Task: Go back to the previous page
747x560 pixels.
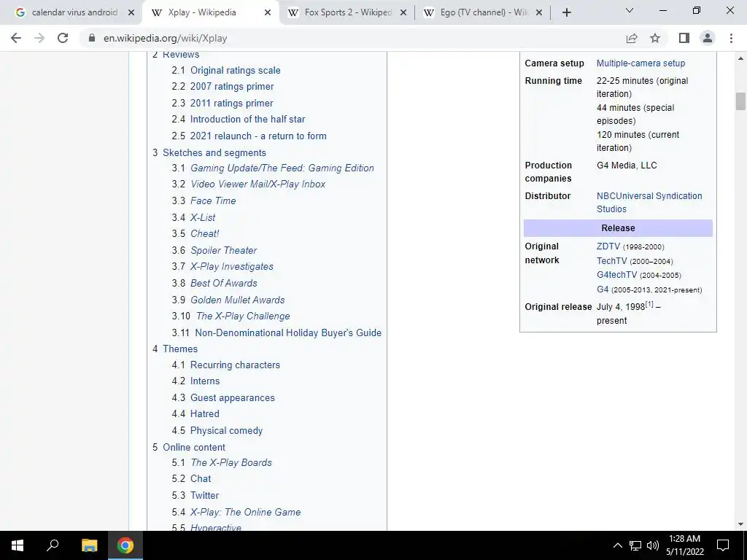Action: click(16, 38)
